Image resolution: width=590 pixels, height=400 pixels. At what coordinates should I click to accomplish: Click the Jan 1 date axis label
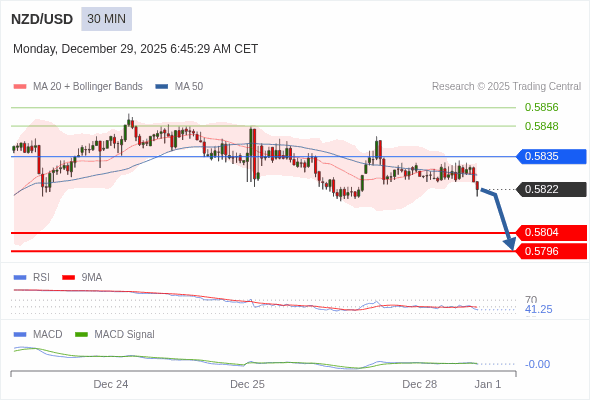(488, 384)
